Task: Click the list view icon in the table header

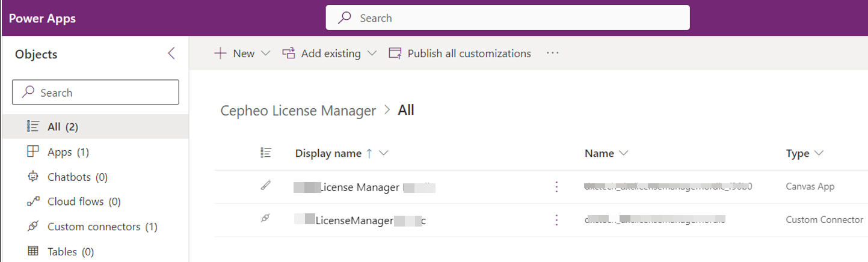Action: (266, 153)
